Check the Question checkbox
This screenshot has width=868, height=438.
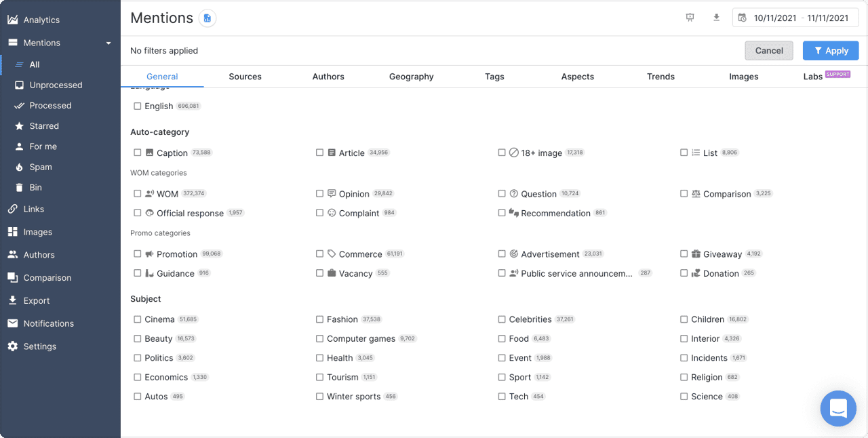[x=502, y=193]
